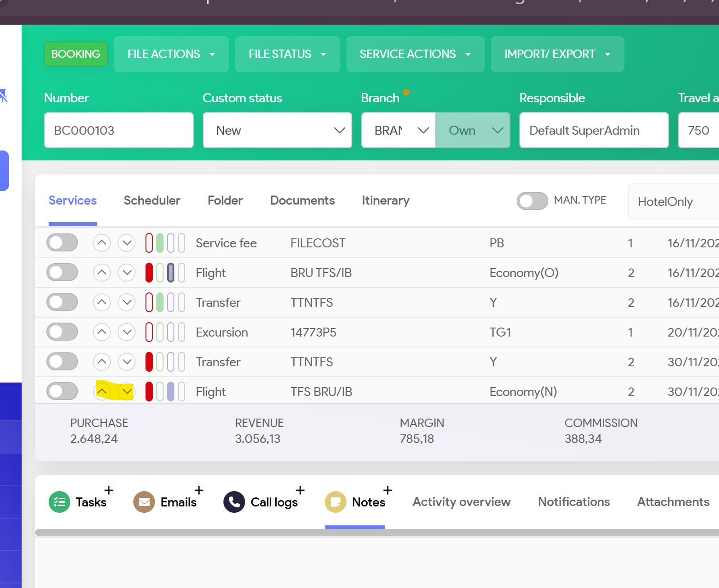Move the Excursion row up
This screenshot has height=588, width=719.
(102, 333)
